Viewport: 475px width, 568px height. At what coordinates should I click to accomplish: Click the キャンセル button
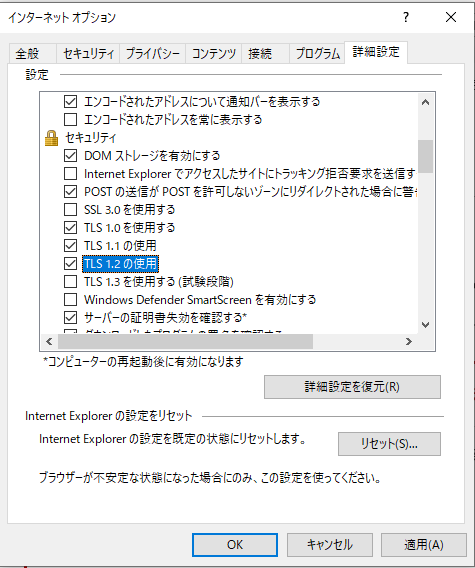330,545
